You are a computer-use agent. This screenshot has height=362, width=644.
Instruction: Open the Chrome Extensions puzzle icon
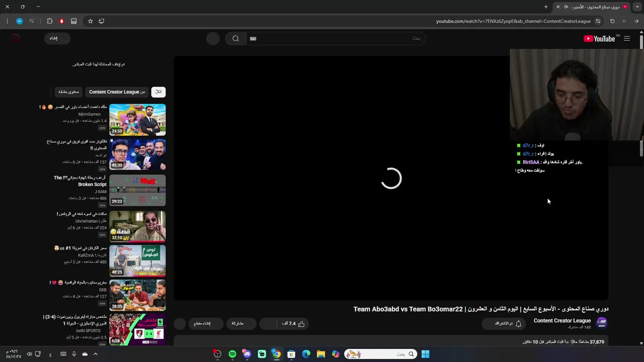pyautogui.click(x=50, y=21)
